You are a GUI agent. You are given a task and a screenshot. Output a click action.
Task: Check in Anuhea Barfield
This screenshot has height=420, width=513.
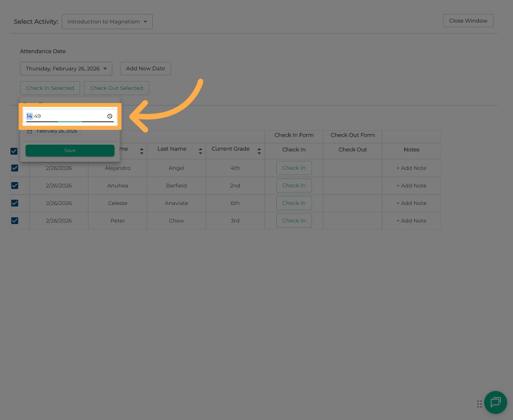[294, 185]
